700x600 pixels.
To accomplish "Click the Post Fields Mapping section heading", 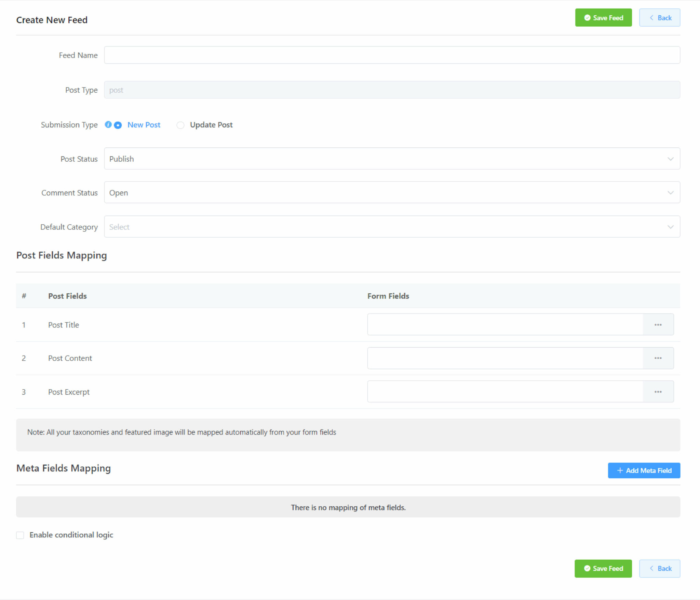I will tap(62, 255).
